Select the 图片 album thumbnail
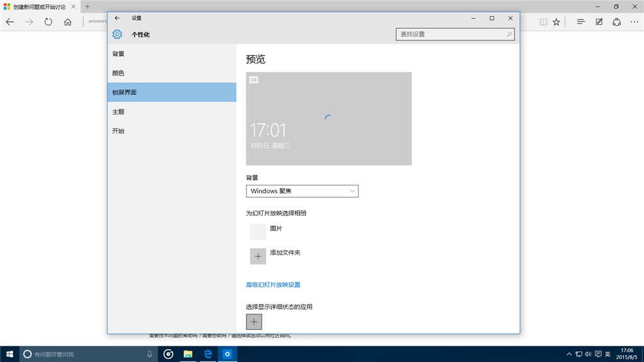Image resolution: width=644 pixels, height=362 pixels. click(258, 232)
